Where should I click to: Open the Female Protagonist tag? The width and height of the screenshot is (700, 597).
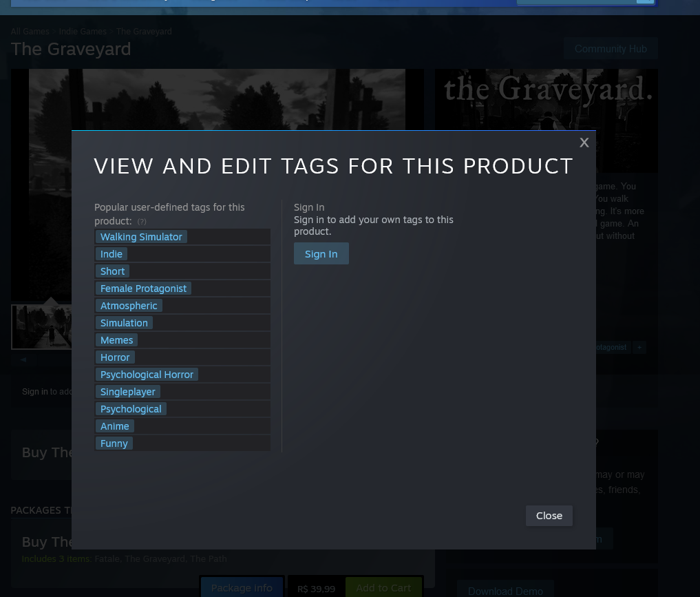click(x=143, y=289)
